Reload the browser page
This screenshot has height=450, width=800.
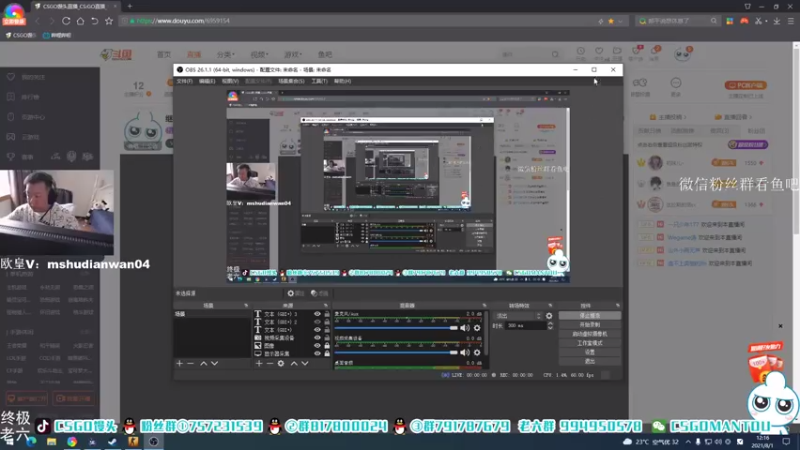click(x=66, y=21)
